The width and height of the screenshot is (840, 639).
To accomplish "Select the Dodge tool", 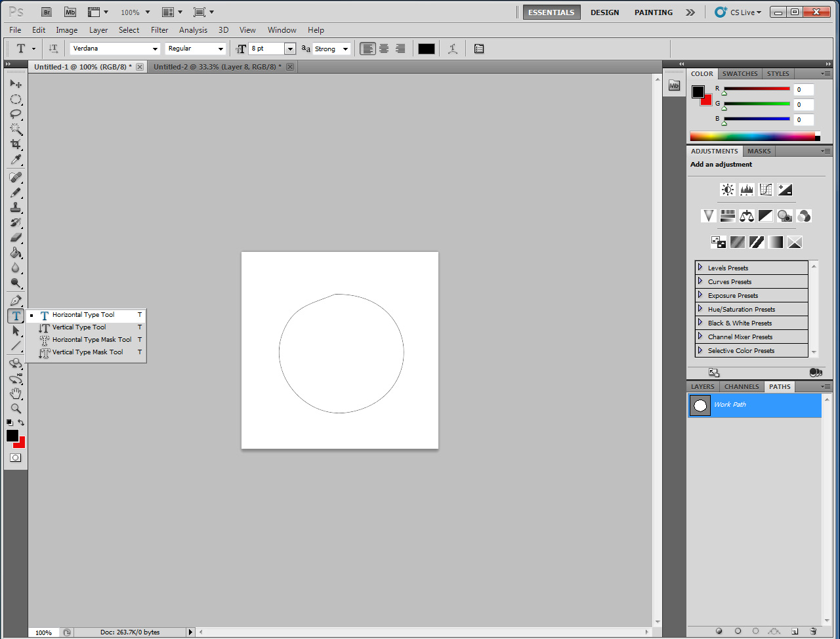I will point(16,283).
